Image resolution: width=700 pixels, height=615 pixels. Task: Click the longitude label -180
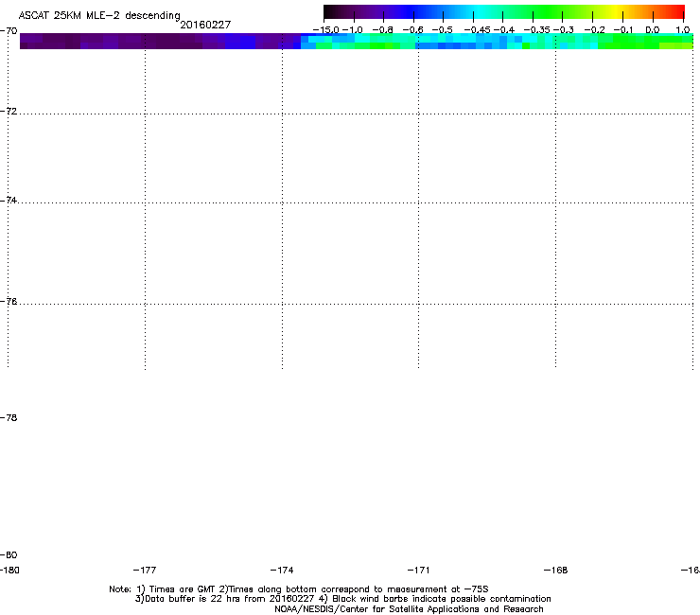tap(9, 570)
